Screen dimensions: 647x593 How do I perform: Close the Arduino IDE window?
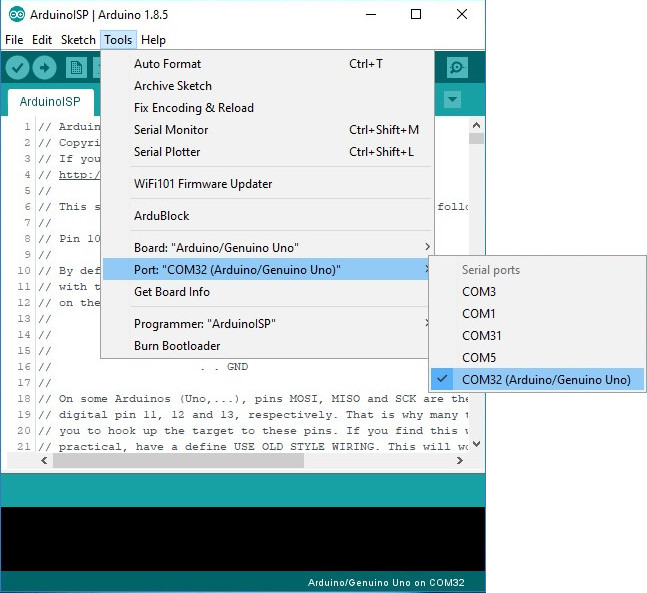tap(462, 14)
